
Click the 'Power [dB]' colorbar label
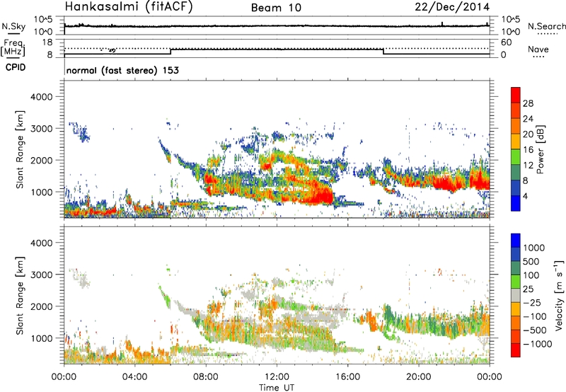(540, 149)
